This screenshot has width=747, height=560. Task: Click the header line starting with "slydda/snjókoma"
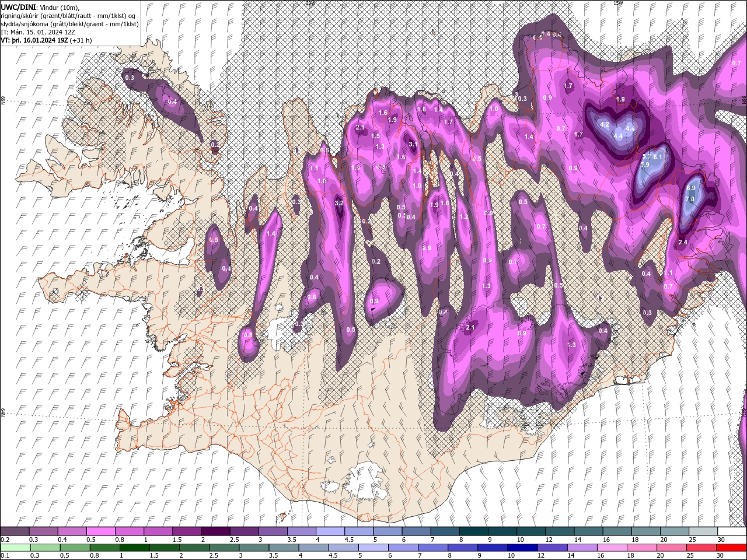coord(70,24)
